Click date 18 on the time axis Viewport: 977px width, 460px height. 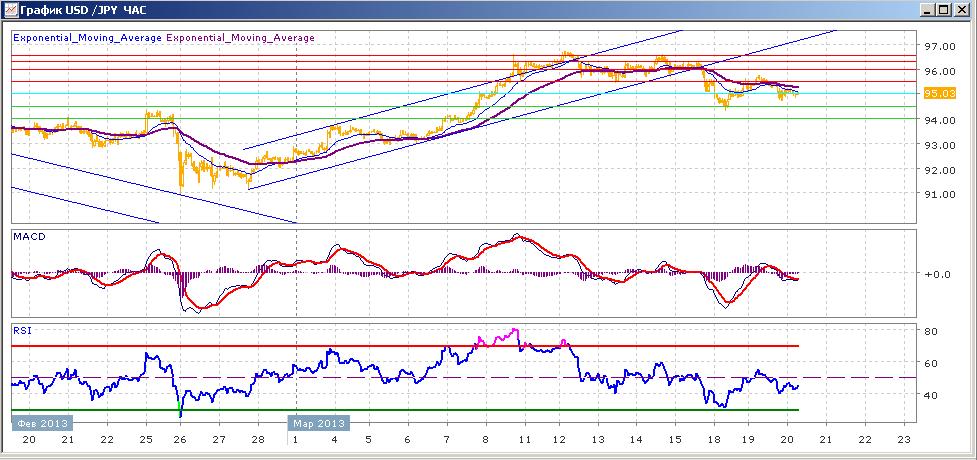click(714, 439)
